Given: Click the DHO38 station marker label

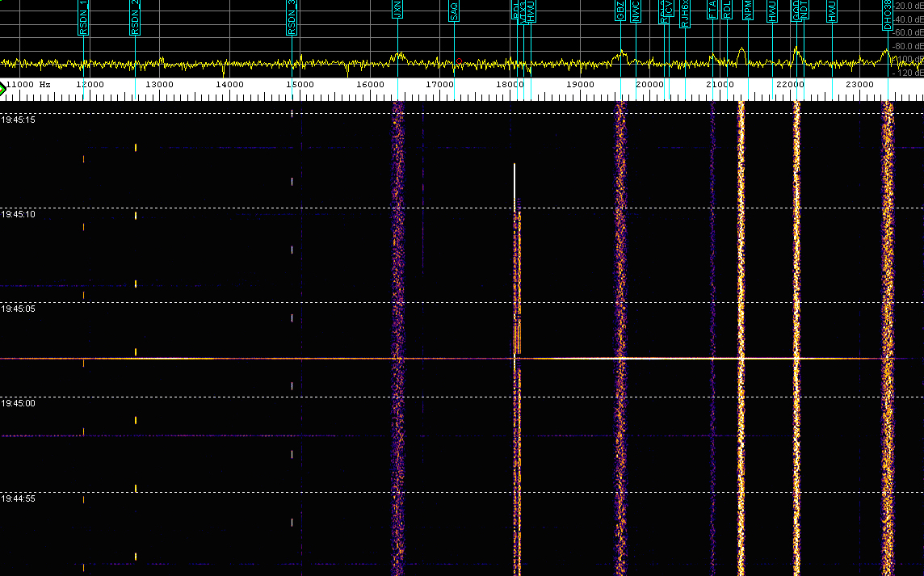Looking at the screenshot, I should [888, 15].
